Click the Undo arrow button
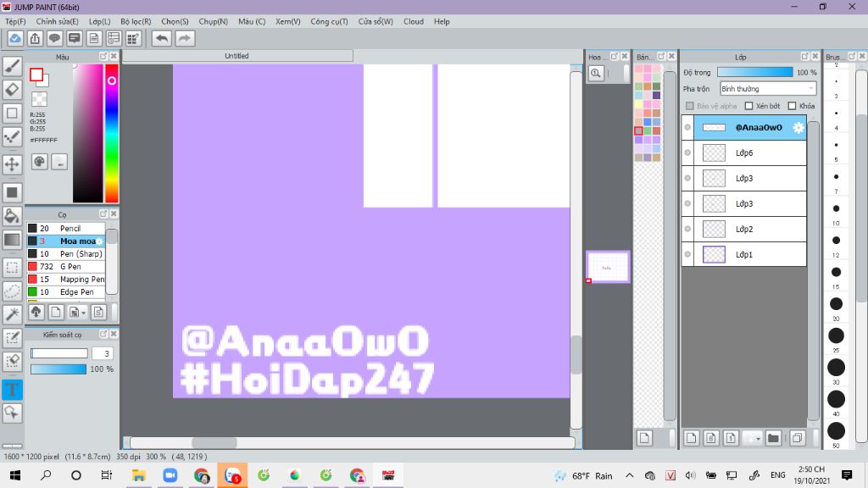Viewport: 868px width, 488px height. click(162, 38)
